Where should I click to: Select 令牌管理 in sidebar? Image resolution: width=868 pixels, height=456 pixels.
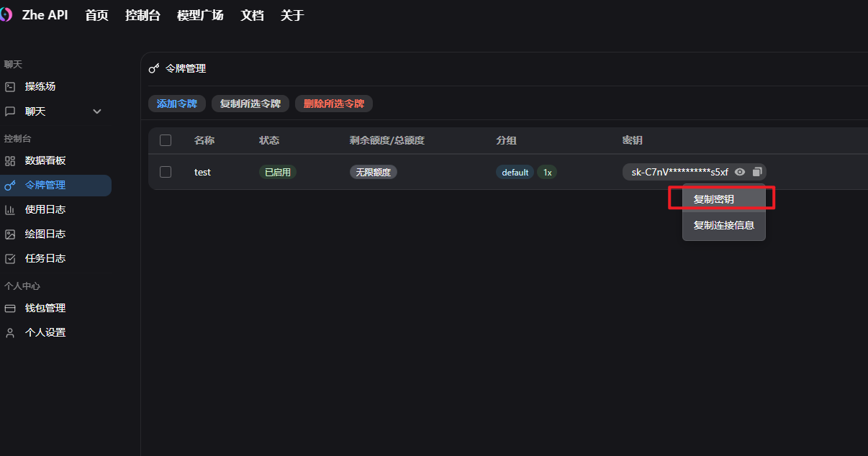tap(55, 185)
